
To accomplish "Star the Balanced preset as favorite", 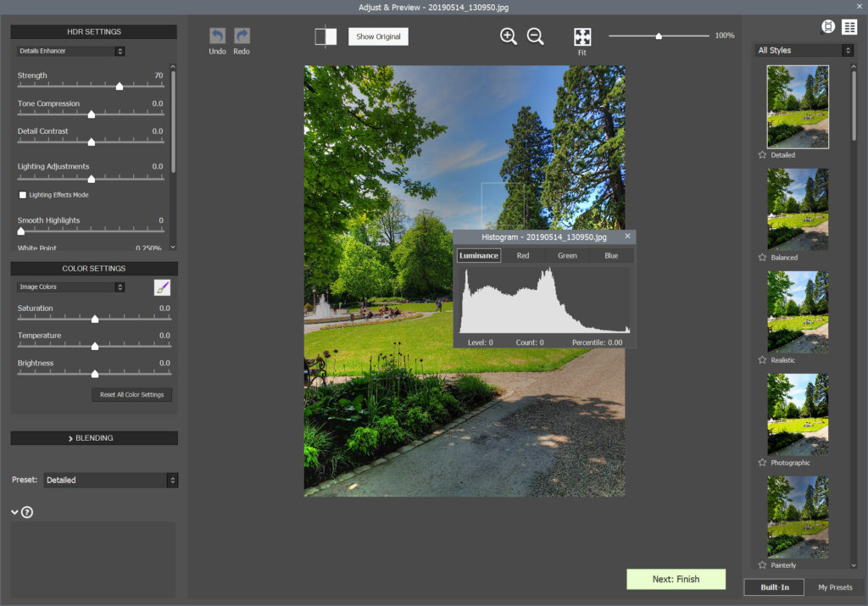I will tap(762, 258).
